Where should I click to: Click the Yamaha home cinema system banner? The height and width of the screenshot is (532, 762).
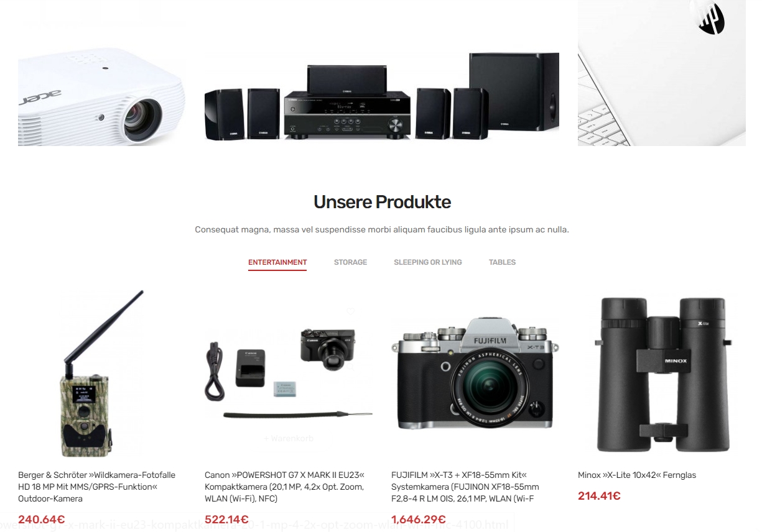[x=382, y=73]
